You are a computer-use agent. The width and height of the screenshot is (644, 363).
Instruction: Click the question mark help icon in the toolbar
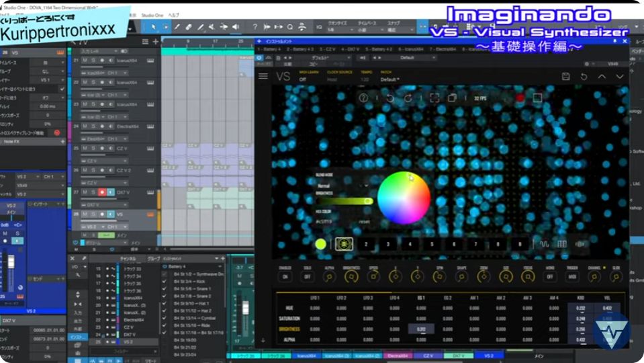point(255,27)
